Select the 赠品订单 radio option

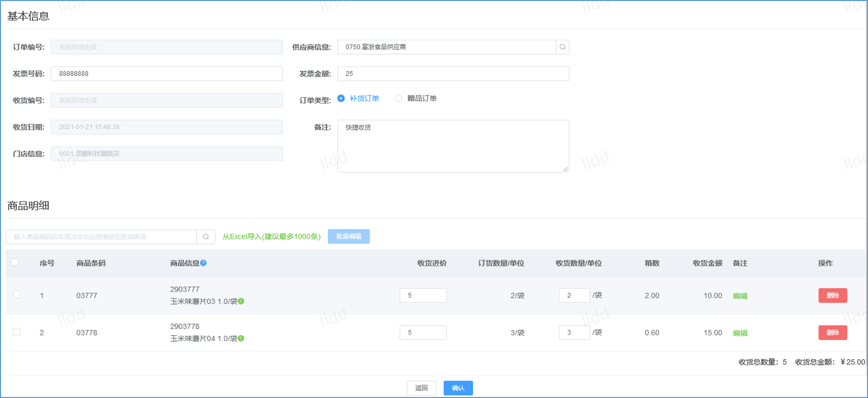point(398,98)
